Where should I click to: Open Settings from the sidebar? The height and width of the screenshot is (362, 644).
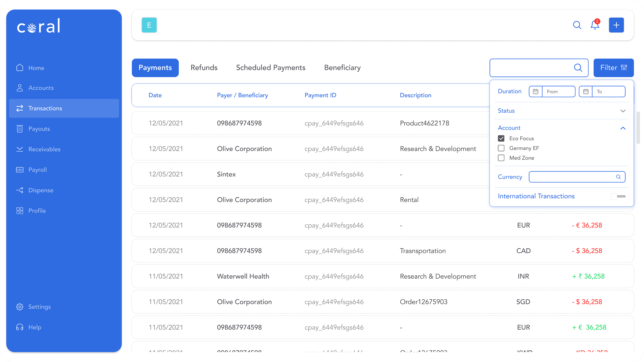39,307
